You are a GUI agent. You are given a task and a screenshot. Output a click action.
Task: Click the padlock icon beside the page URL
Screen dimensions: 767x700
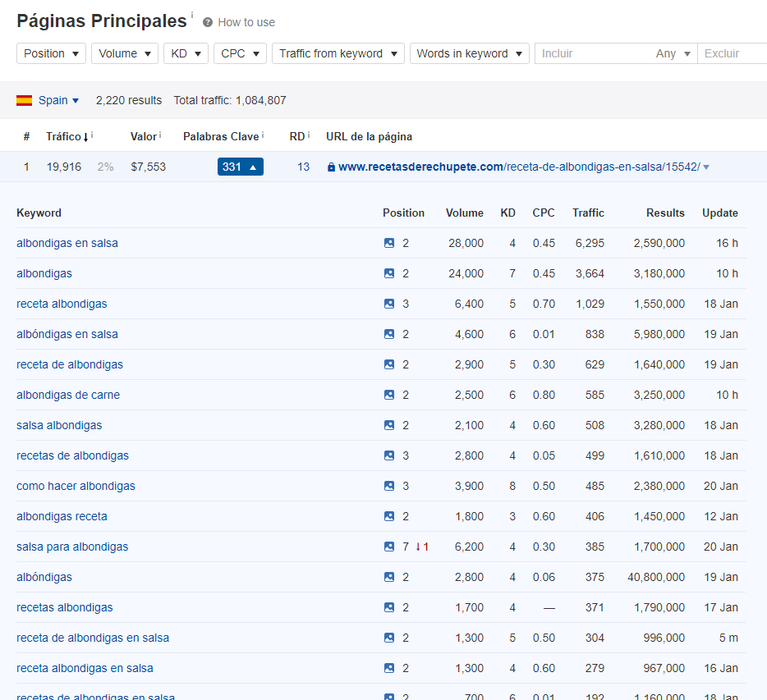[330, 166]
